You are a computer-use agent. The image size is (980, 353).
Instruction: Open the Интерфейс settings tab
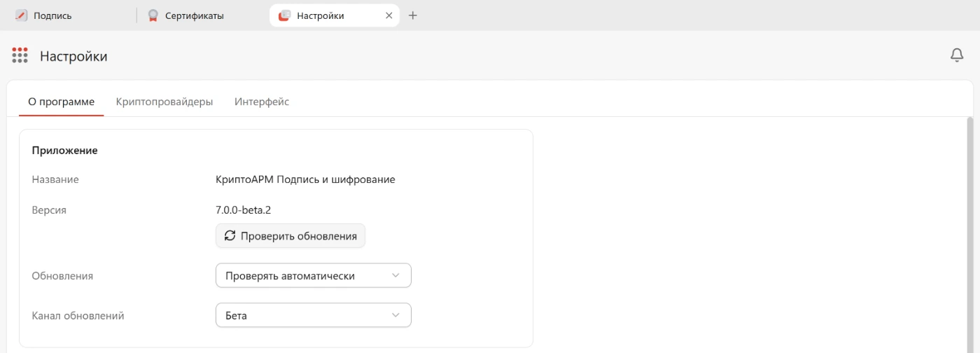click(x=262, y=102)
